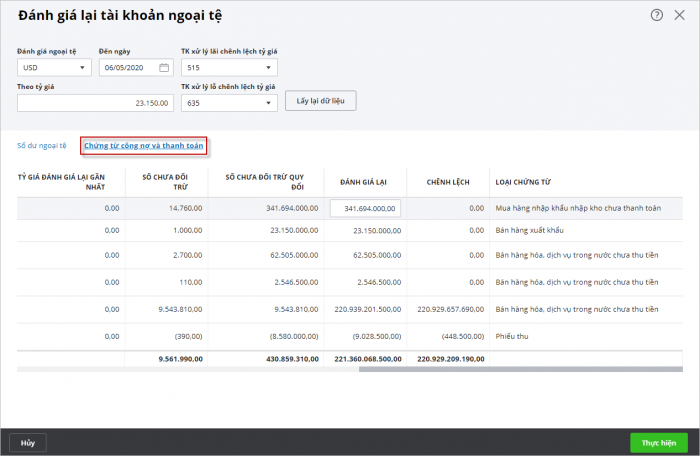Click the Thực hiện button

[658, 442]
